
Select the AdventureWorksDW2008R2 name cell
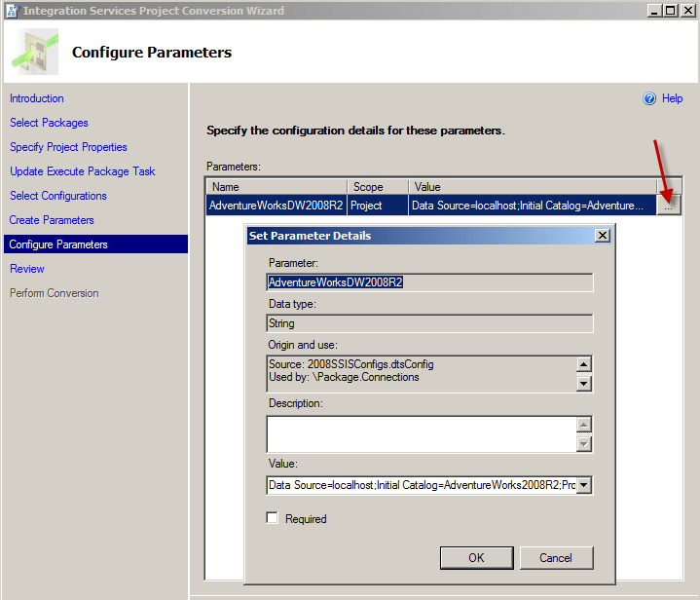coord(276,206)
